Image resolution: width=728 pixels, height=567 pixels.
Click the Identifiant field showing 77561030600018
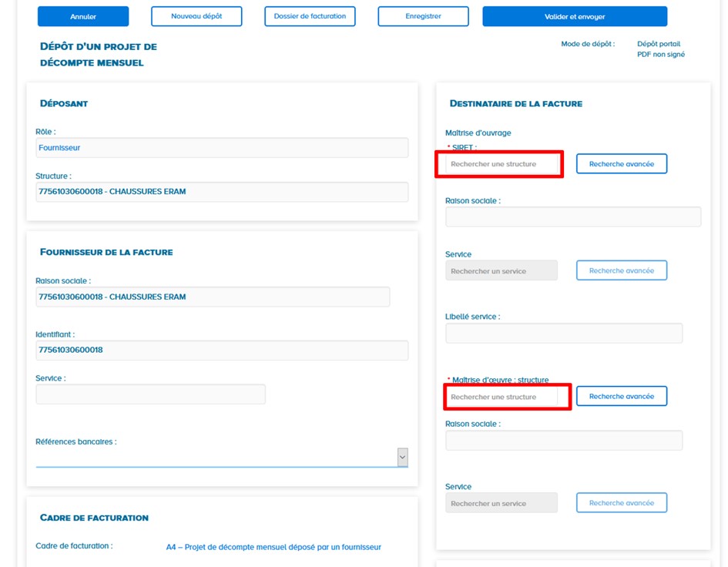coord(221,350)
